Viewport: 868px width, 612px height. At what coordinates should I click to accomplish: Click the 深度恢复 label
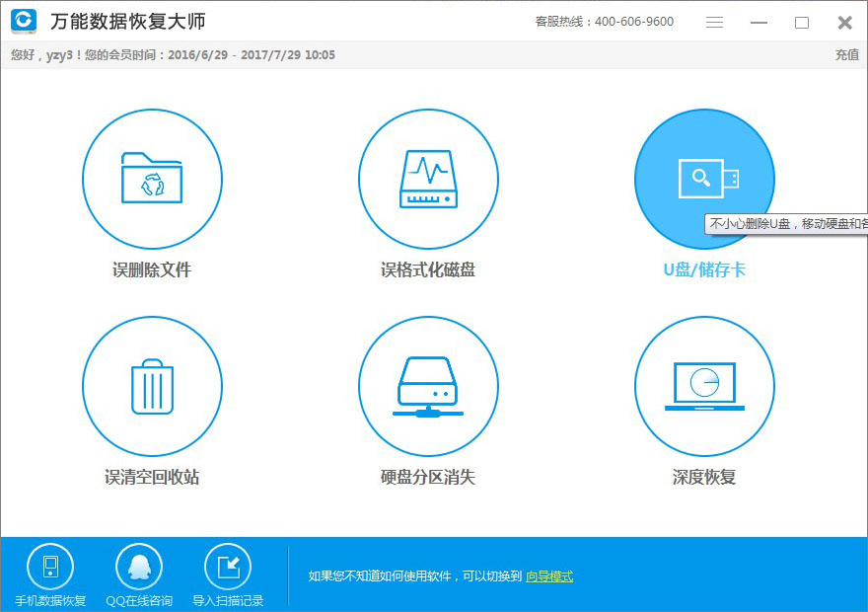[704, 477]
